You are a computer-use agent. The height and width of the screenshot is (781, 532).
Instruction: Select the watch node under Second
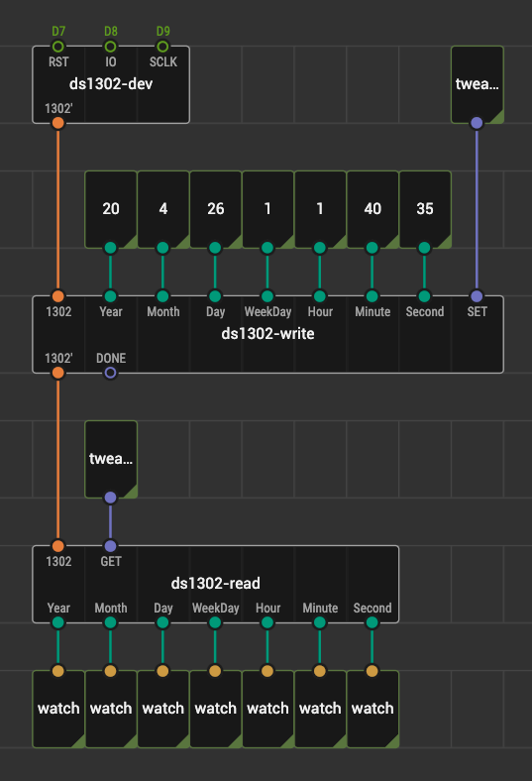pos(372,709)
